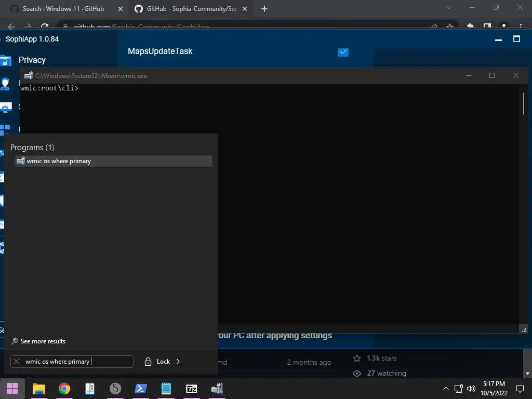The height and width of the screenshot is (399, 532).
Task: Open Chrome's three-dot menu
Action: pyautogui.click(x=521, y=26)
